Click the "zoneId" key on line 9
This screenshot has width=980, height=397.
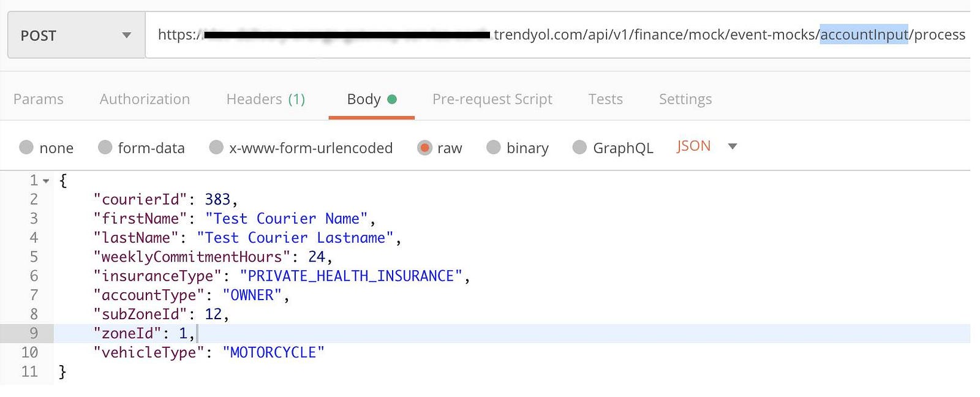click(x=127, y=333)
